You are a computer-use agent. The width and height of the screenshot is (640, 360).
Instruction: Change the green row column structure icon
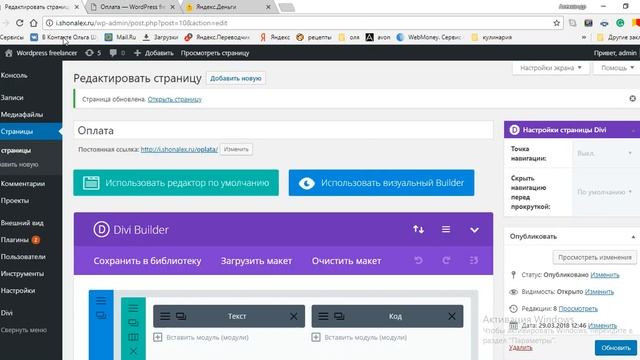coord(133,337)
